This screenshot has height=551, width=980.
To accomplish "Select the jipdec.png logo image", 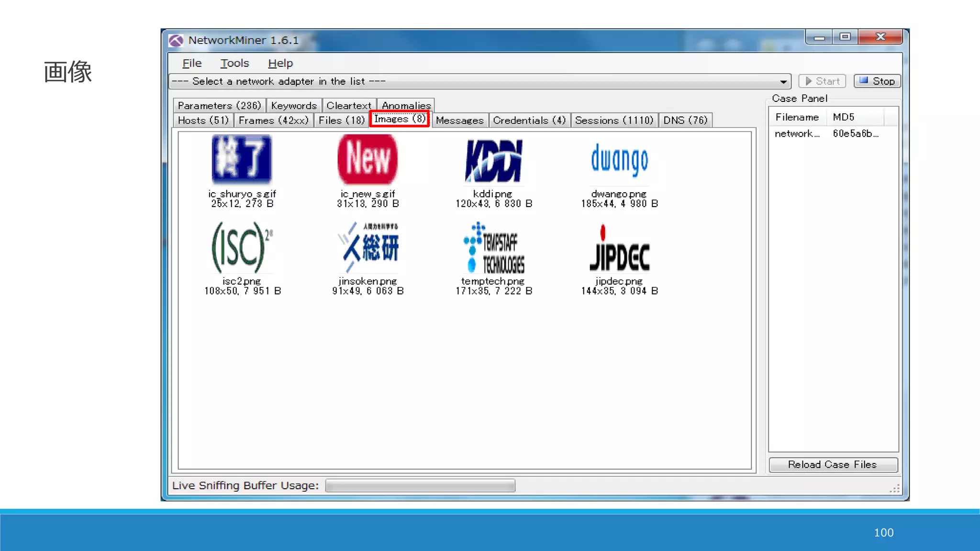I will [619, 249].
